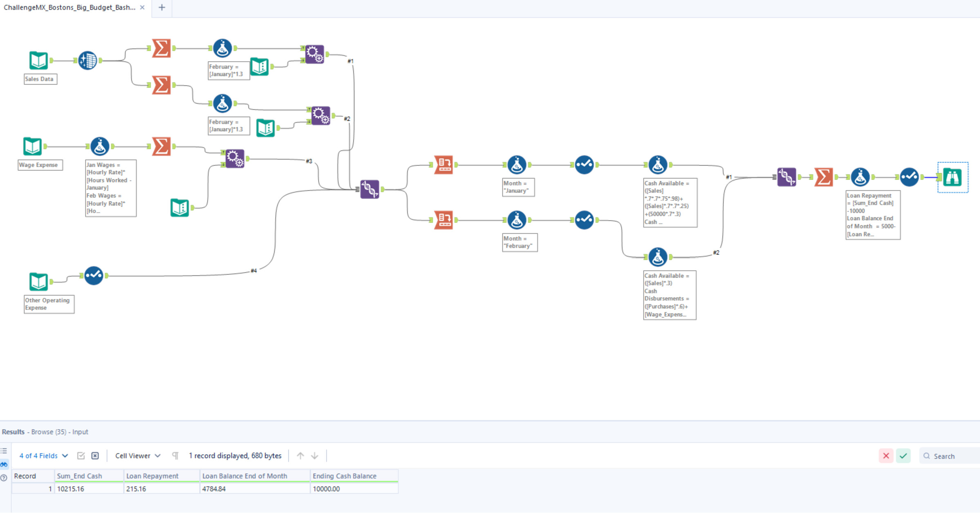Viewport: 980px width, 513px height.
Task: Select the Other Operating Expense Select tool
Action: pos(94,275)
